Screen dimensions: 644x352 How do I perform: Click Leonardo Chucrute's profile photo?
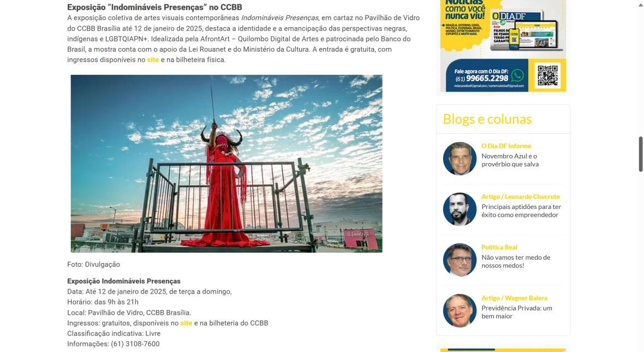pos(460,209)
